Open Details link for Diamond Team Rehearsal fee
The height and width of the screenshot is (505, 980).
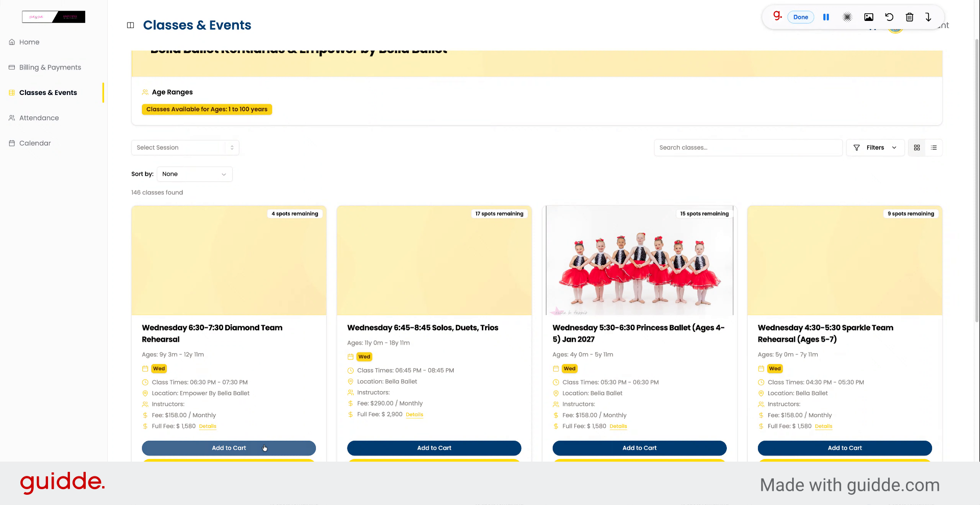pyautogui.click(x=208, y=426)
